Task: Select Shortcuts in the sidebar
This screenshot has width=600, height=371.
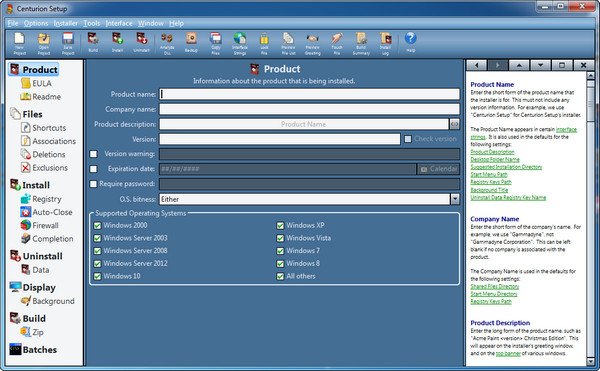Action: coord(44,127)
